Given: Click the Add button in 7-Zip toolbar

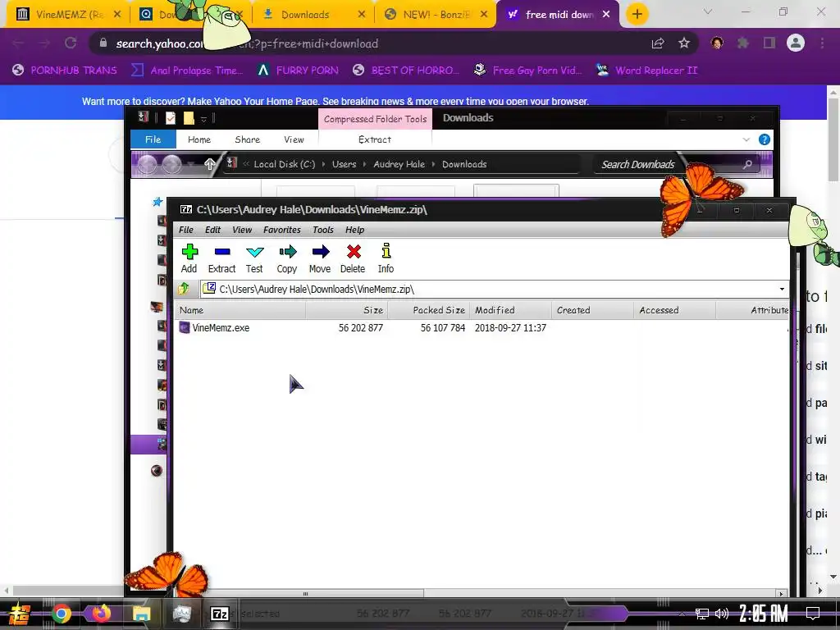Looking at the screenshot, I should coord(189,258).
